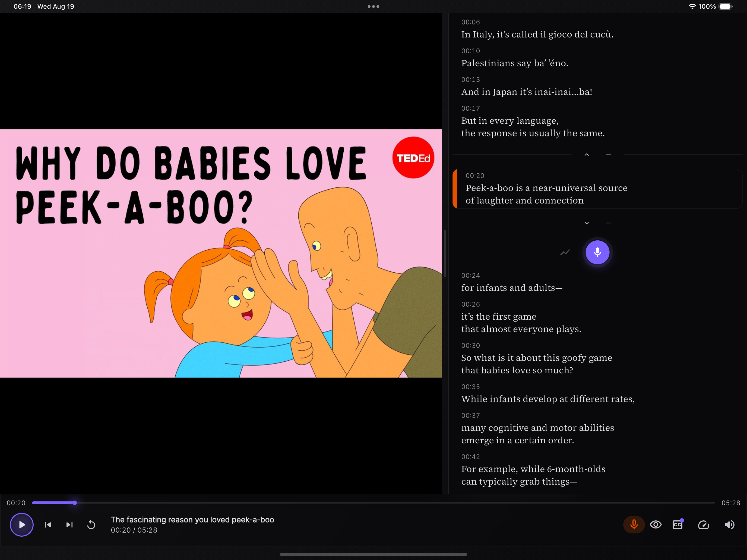Skip to the previous subtitle line

pos(48,524)
